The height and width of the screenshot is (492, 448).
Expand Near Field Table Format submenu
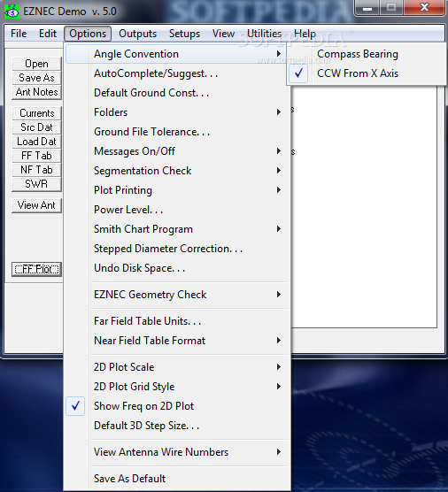click(x=177, y=341)
